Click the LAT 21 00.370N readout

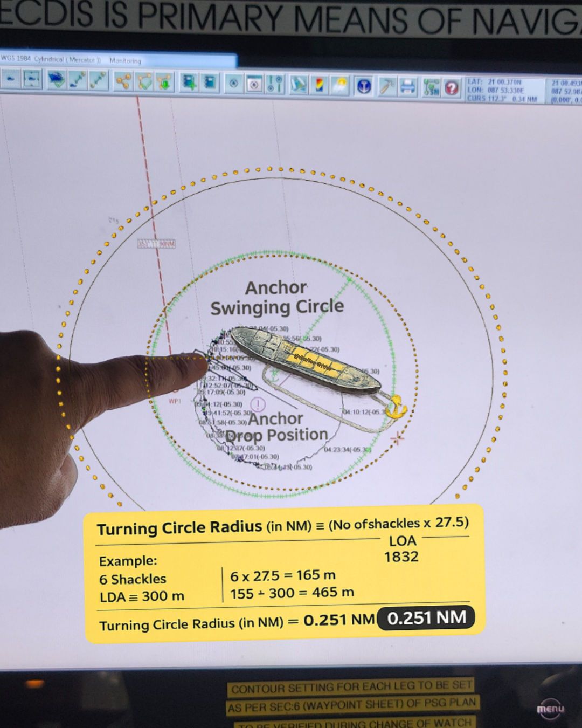494,82
